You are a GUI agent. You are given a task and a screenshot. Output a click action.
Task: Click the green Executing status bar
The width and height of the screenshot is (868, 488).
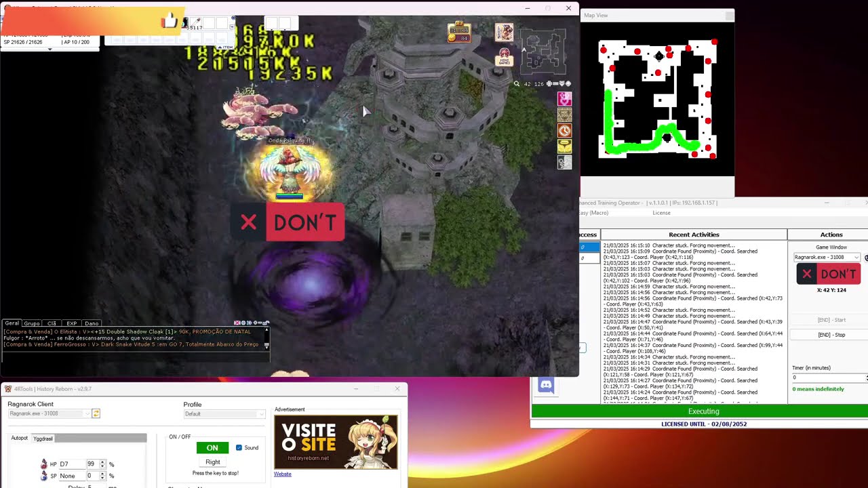point(700,411)
